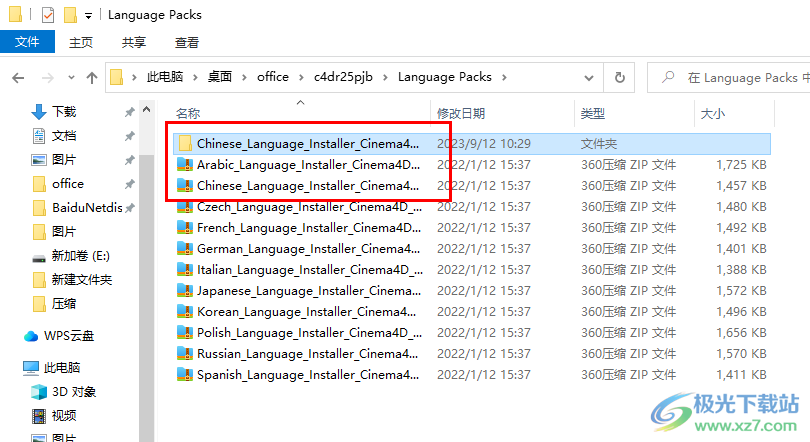This screenshot has height=442, width=810.
Task: Expand chevron after 此电脑 in breadcrumb
Action: point(196,77)
